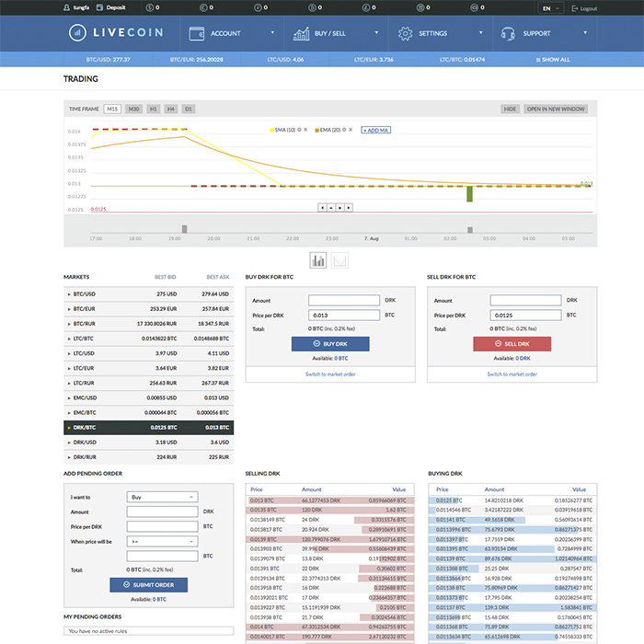
Task: Move chart right with the right arrow button
Action: pos(349,207)
